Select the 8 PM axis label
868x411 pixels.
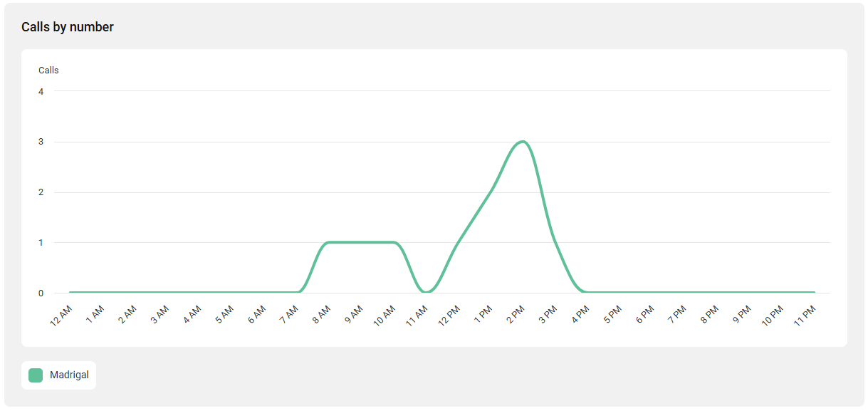708,314
